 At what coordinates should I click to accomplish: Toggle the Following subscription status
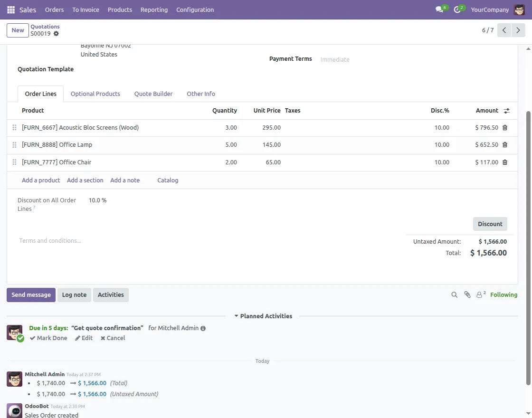tap(503, 295)
